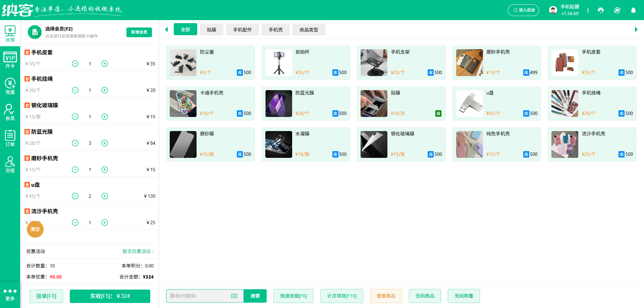Decrease quantity of 防蓝光膜 in cart
Image resolution: width=644 pixels, height=308 pixels.
(75, 143)
